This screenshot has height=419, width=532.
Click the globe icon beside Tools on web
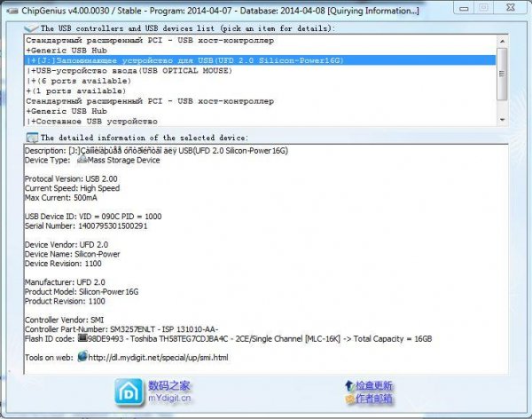(82, 357)
